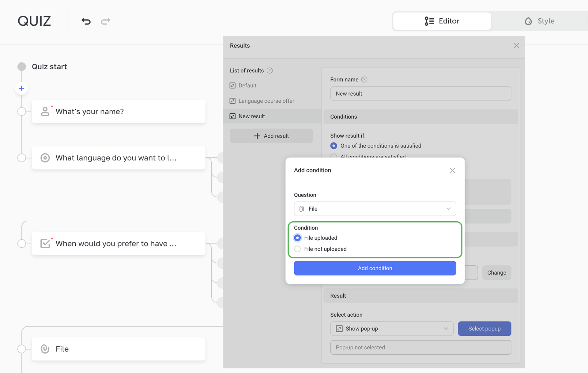Close the Add condition dialog
The width and height of the screenshot is (588, 373).
point(452,170)
